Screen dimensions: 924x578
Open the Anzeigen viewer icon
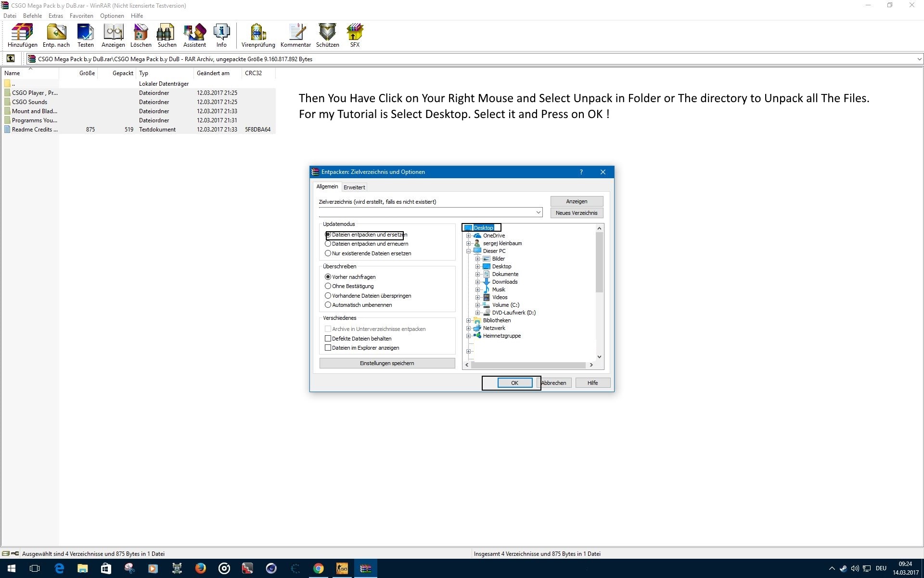(x=113, y=36)
